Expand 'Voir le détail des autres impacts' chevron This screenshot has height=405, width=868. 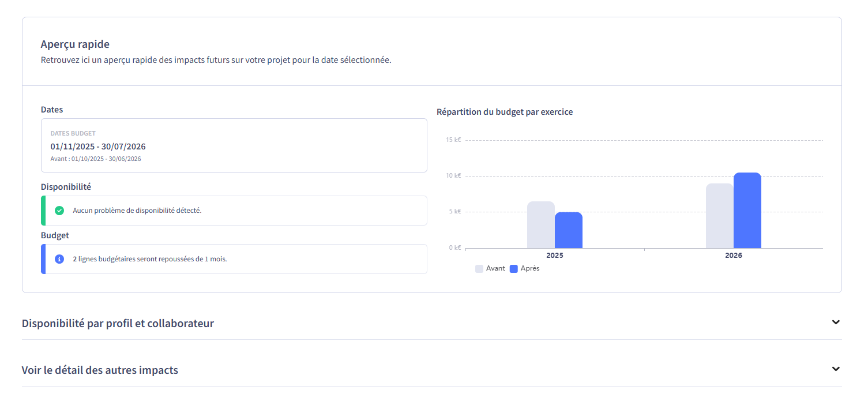836,369
